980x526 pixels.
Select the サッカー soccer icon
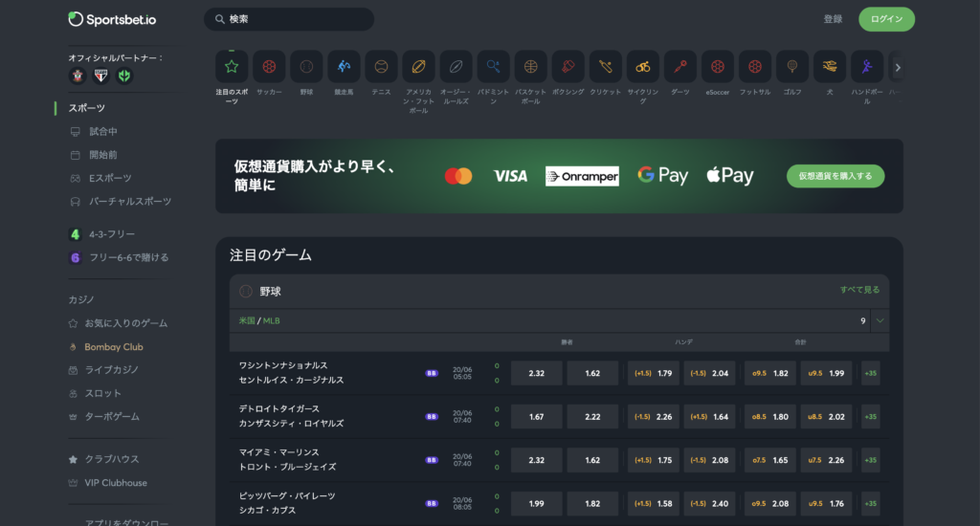click(269, 66)
